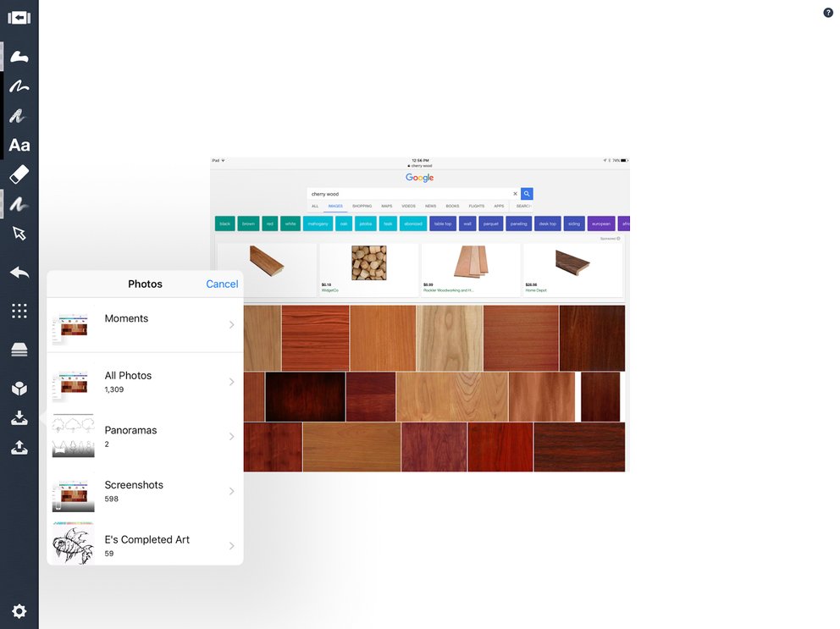840x629 pixels.
Task: Select the text tool labeled Aa
Action: click(x=19, y=146)
